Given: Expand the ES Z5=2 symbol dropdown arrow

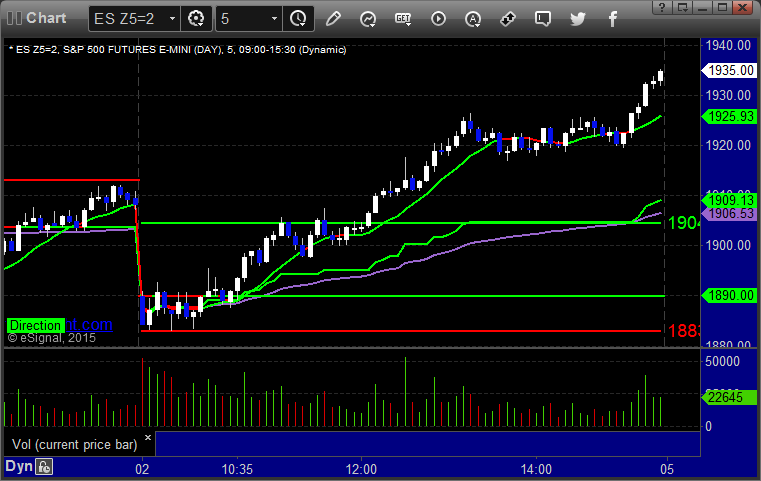Looking at the screenshot, I should coord(172,19).
